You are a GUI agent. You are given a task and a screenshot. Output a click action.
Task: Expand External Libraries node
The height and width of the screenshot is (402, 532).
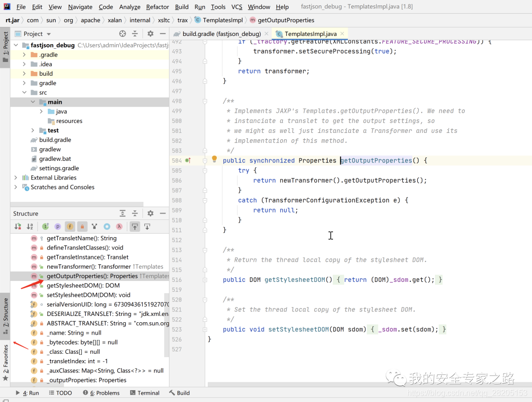(x=16, y=178)
